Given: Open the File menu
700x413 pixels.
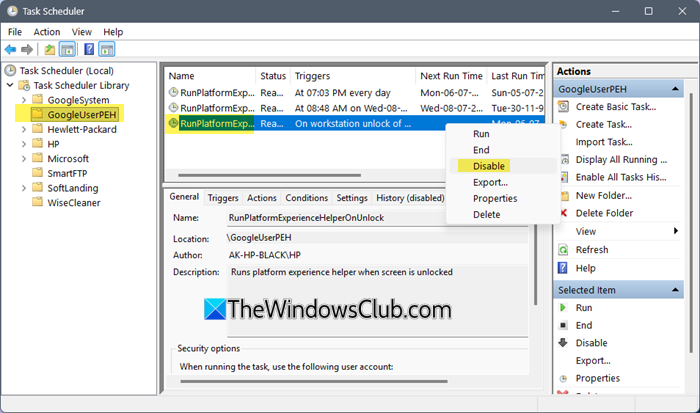Looking at the screenshot, I should pos(15,32).
